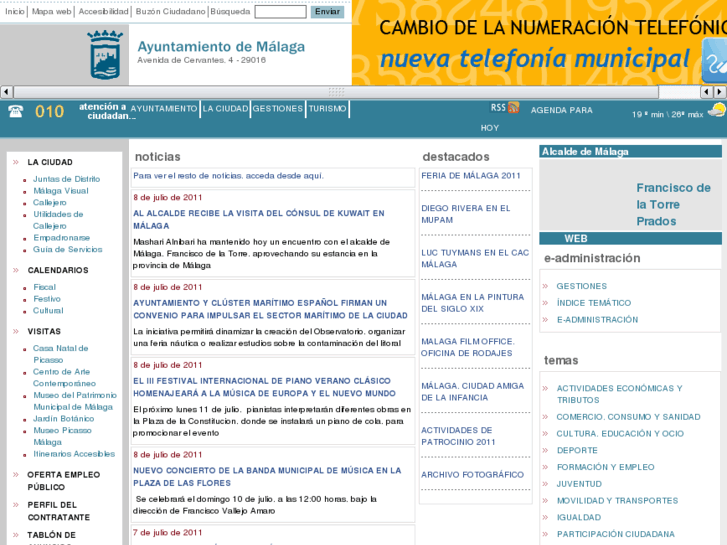Image resolution: width=727 pixels, height=545 pixels.
Task: Open ACTIVIDADES DE PATROCINIO 2011 link
Action: 458,436
